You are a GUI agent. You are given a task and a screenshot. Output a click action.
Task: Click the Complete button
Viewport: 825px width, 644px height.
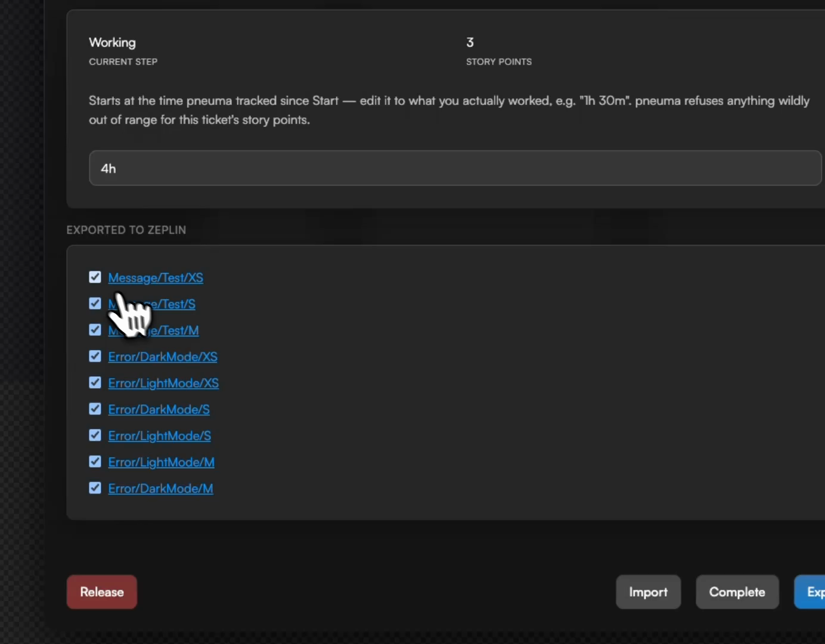point(737,592)
